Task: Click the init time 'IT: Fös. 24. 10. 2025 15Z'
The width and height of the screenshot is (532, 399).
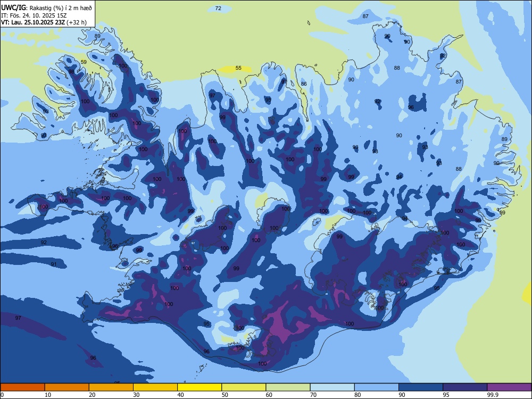Action: [34, 15]
